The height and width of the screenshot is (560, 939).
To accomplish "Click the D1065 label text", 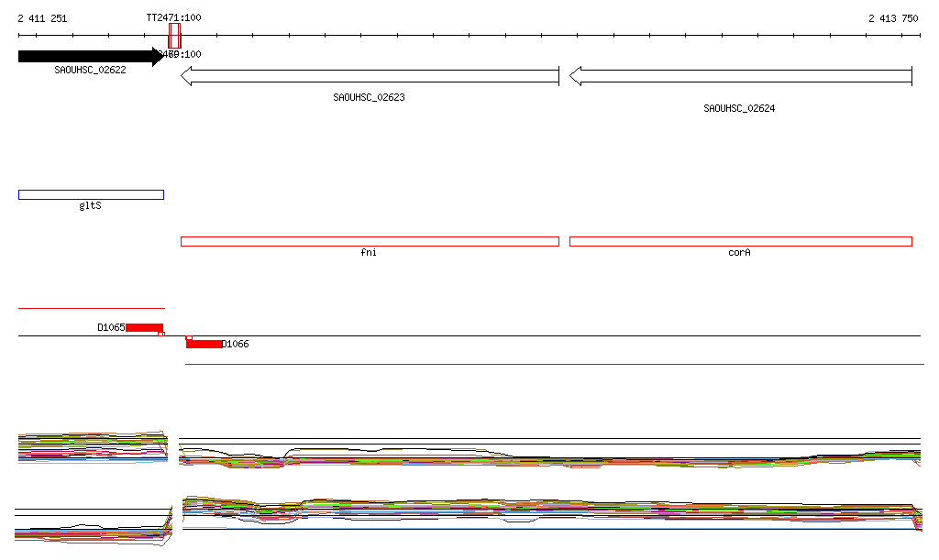I will pos(111,327).
